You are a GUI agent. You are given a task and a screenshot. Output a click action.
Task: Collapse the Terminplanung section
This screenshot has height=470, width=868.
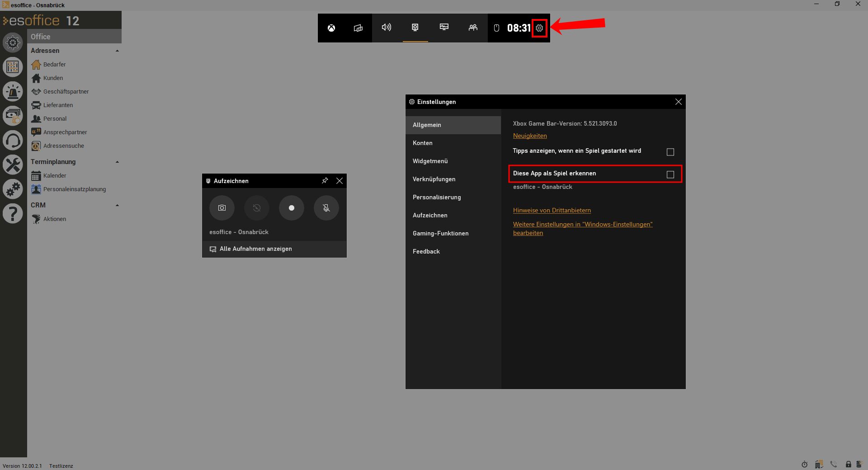(x=117, y=162)
